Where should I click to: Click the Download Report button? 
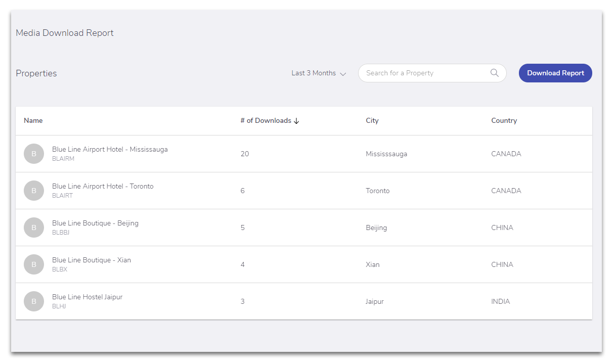pyautogui.click(x=555, y=73)
